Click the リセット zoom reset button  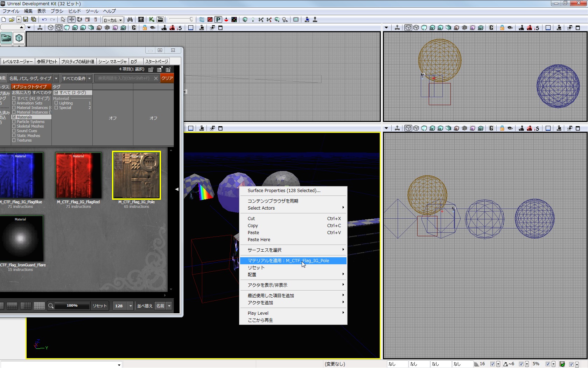click(x=99, y=306)
